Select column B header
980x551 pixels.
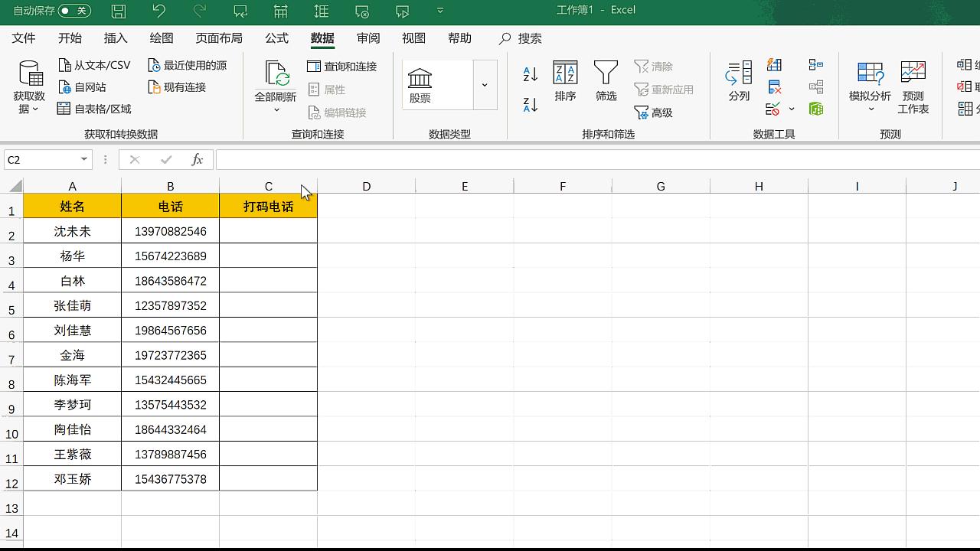click(170, 186)
